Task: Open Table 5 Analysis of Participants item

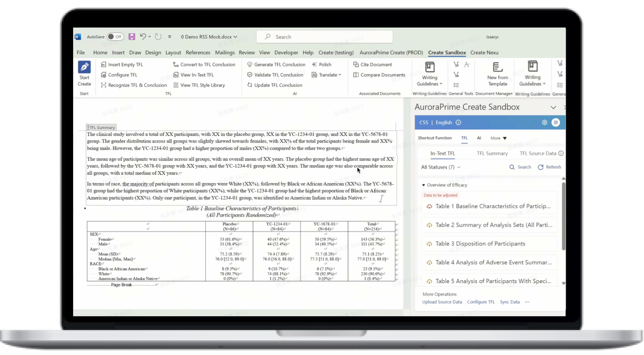Action: [489, 281]
